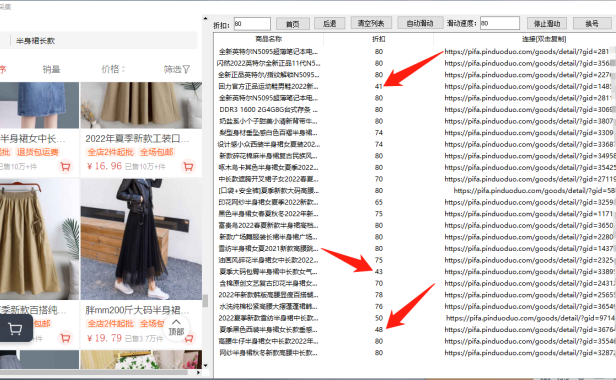Select the discount cell showing 43
The width and height of the screenshot is (616, 380).
point(379,272)
